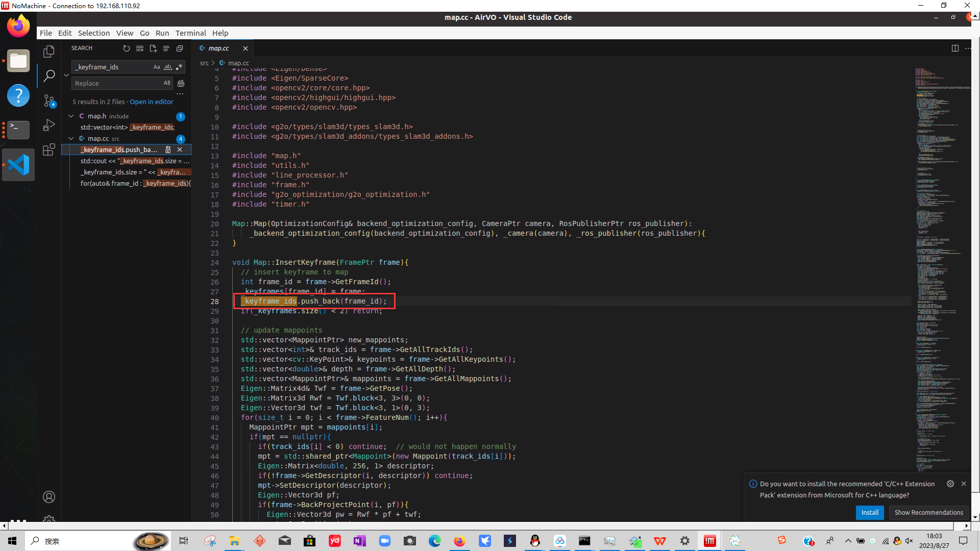Open the Explorer view in activity bar
Image resolution: width=980 pixels, height=551 pixels.
[49, 52]
